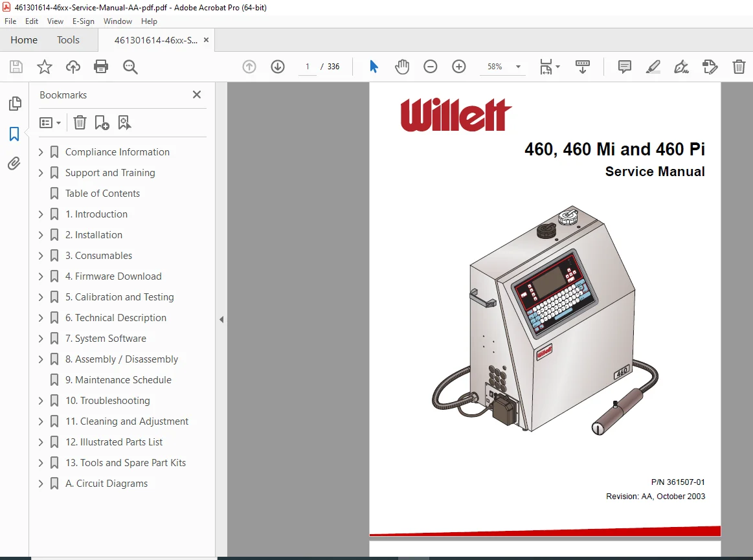Expand the 3. Consumables bookmark
Viewport: 753px width, 560px height.
point(41,256)
